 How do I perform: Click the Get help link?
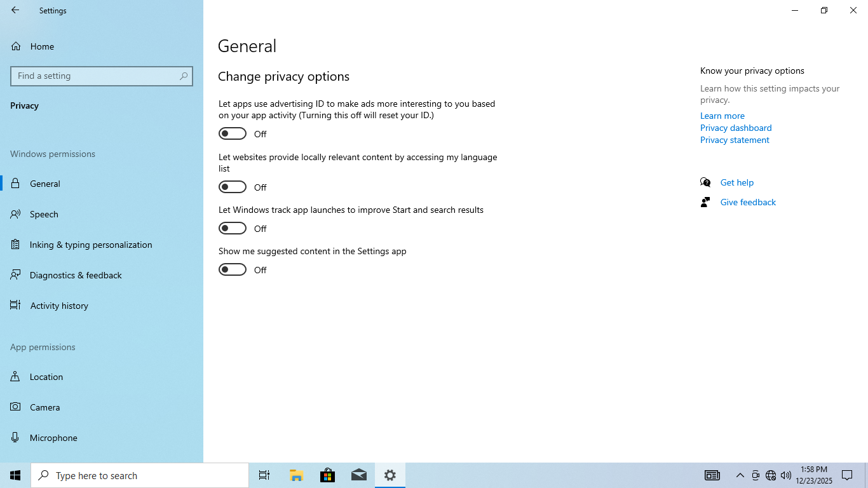[x=736, y=182]
